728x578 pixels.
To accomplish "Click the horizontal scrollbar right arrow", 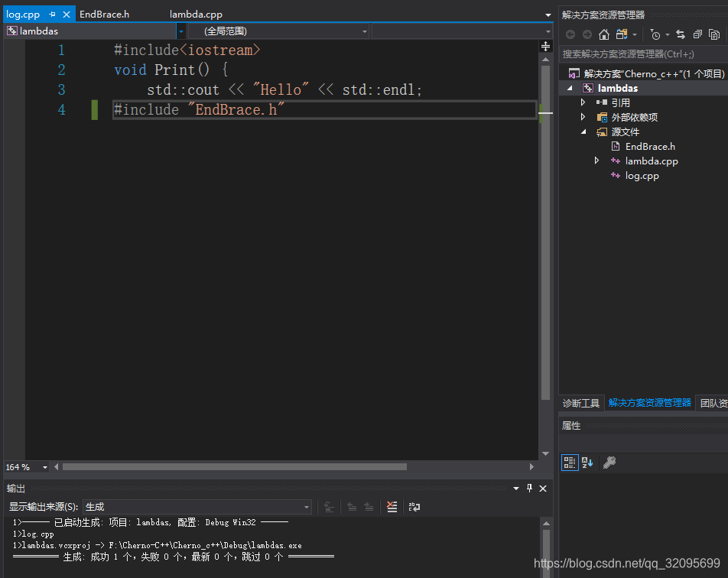I will (531, 467).
